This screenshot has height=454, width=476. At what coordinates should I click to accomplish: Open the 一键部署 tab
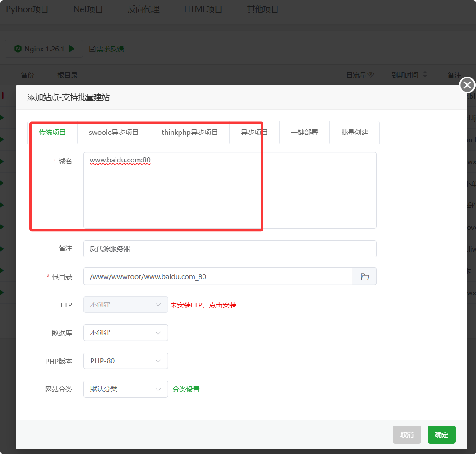pyautogui.click(x=304, y=133)
